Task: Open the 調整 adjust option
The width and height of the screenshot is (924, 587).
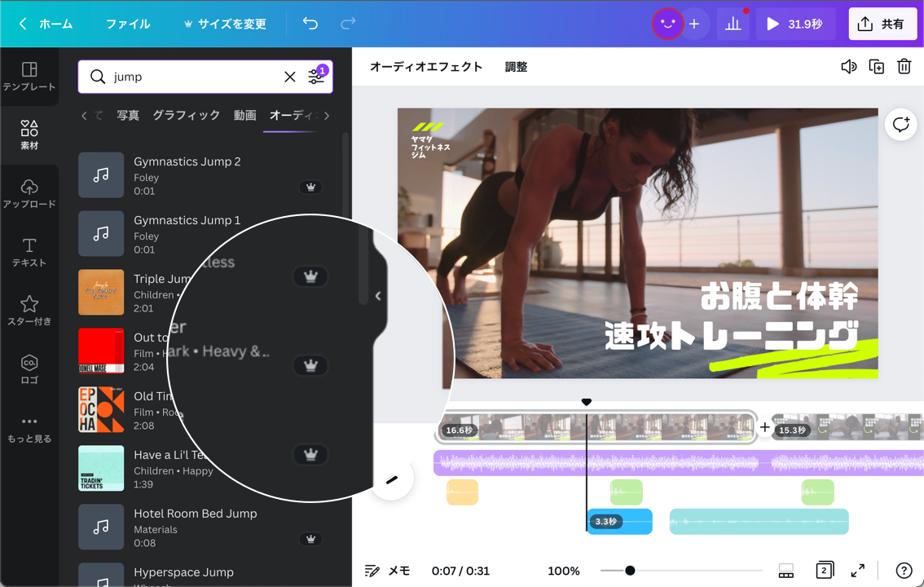Action: click(517, 67)
